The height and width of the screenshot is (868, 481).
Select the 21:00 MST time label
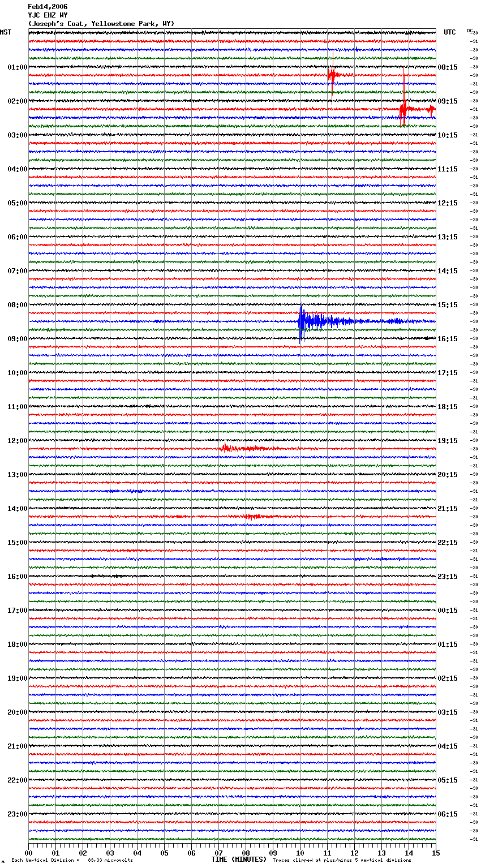click(18, 746)
